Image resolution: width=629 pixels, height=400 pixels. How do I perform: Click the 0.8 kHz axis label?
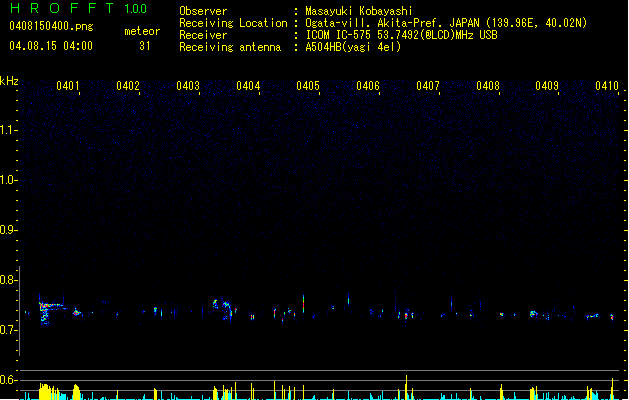coord(8,280)
